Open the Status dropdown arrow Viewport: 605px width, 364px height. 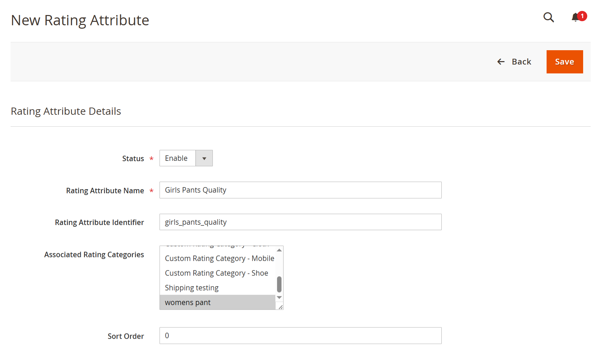[204, 158]
